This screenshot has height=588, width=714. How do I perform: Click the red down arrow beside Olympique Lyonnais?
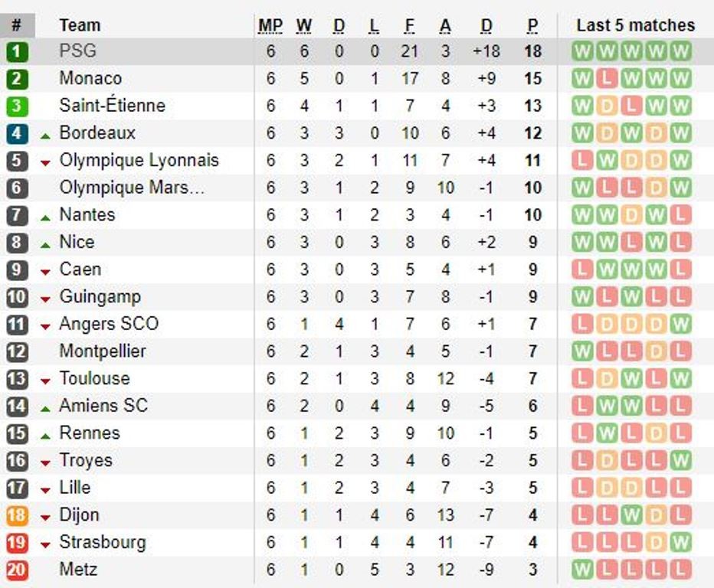(x=45, y=163)
